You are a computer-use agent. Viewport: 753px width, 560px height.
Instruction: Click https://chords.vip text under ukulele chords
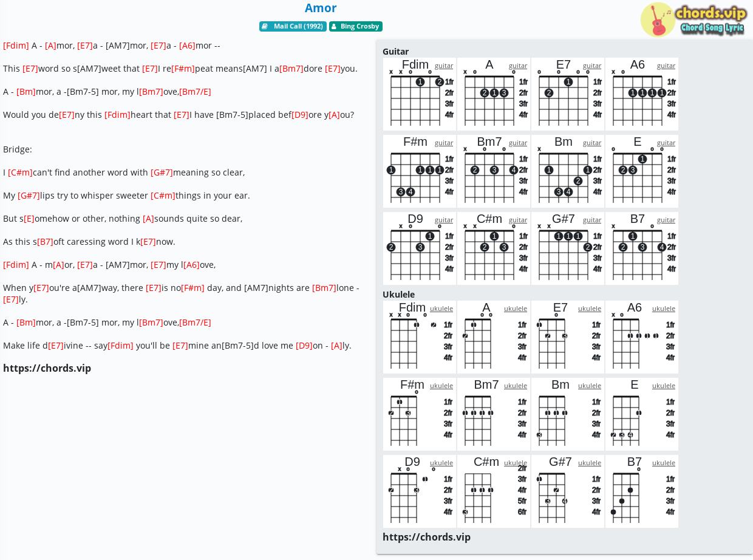pyautogui.click(x=426, y=537)
